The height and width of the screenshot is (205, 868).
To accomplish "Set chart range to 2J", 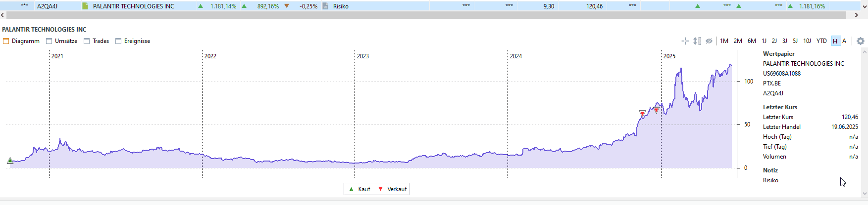I will point(774,41).
